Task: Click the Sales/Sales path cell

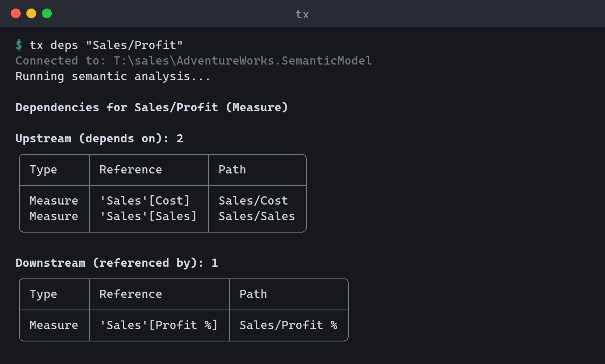Action: tap(257, 216)
